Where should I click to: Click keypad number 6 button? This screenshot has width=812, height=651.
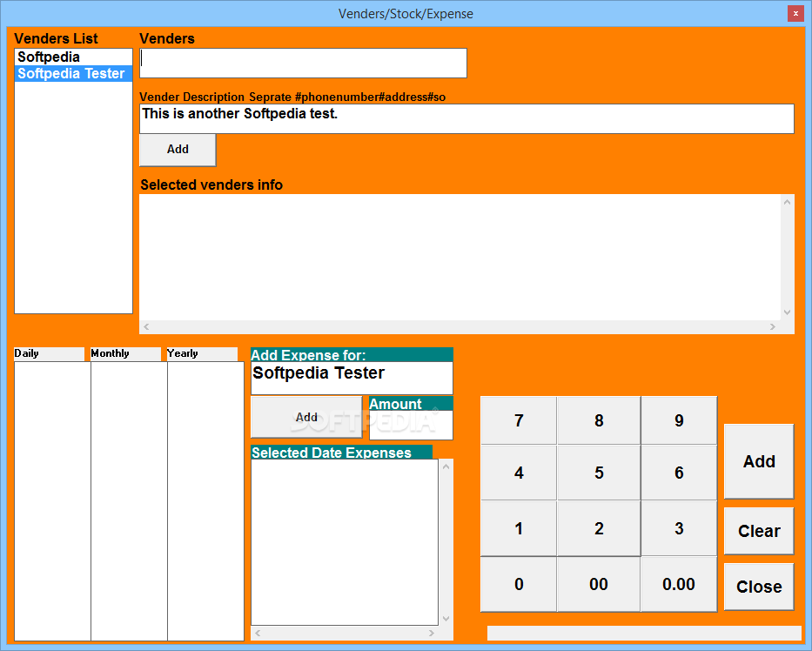[x=679, y=473]
